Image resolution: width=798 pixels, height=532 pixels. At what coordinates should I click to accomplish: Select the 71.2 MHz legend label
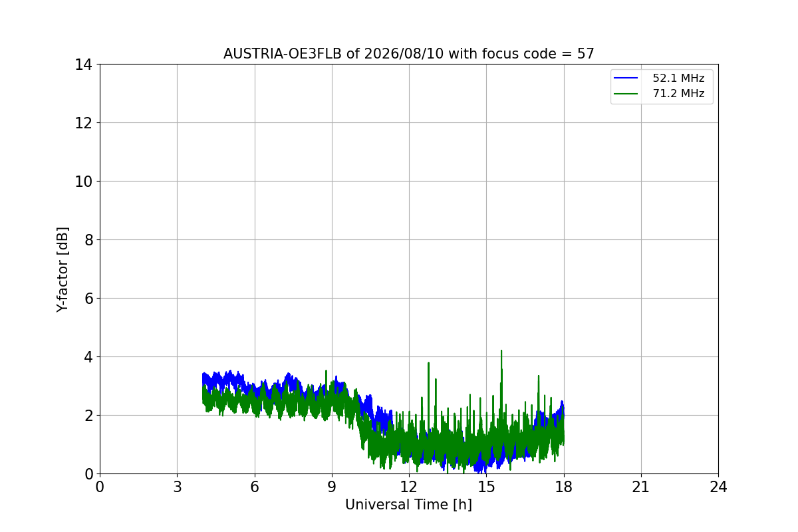pos(678,94)
